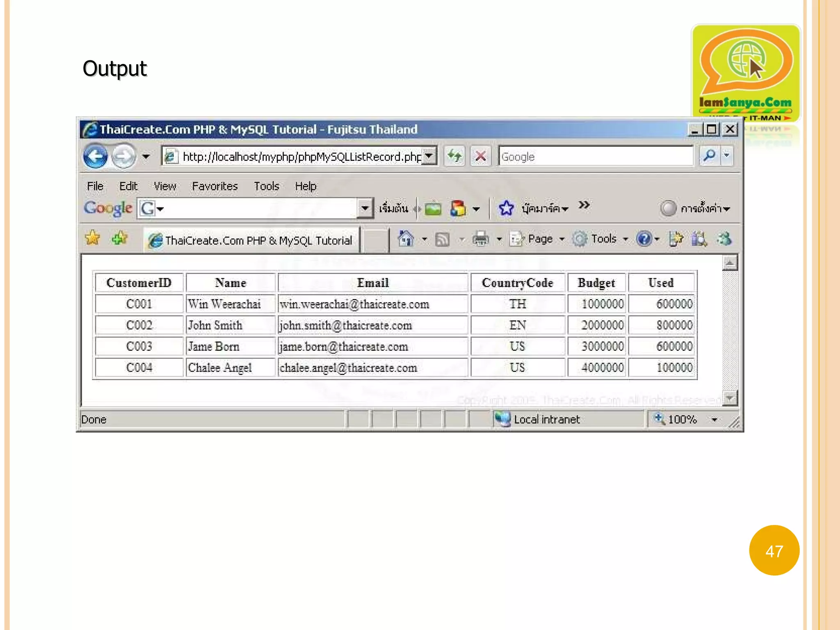840x630 pixels.
Task: Open the Tools menu
Action: coord(266,186)
